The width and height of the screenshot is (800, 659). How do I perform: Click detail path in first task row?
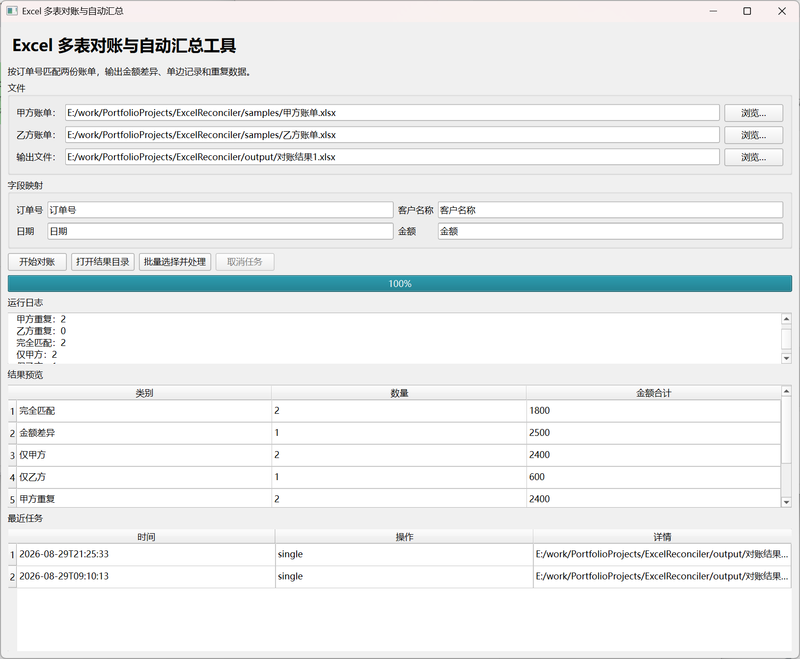point(662,554)
